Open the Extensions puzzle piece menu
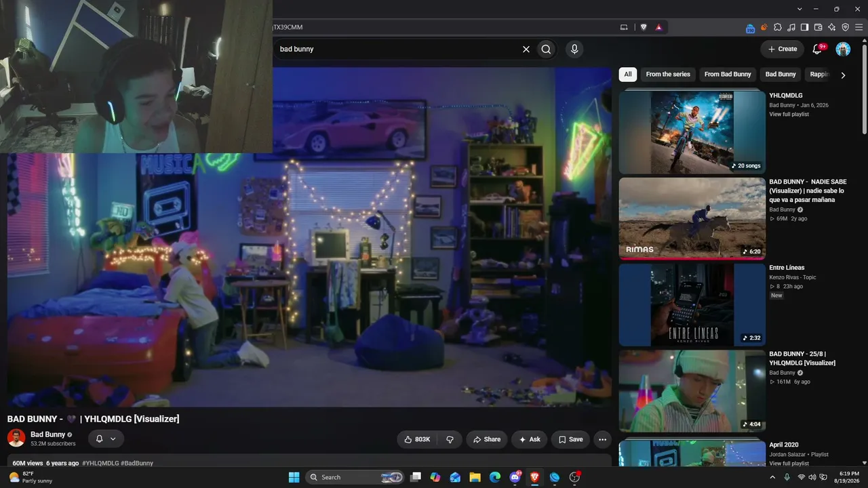 click(x=778, y=27)
